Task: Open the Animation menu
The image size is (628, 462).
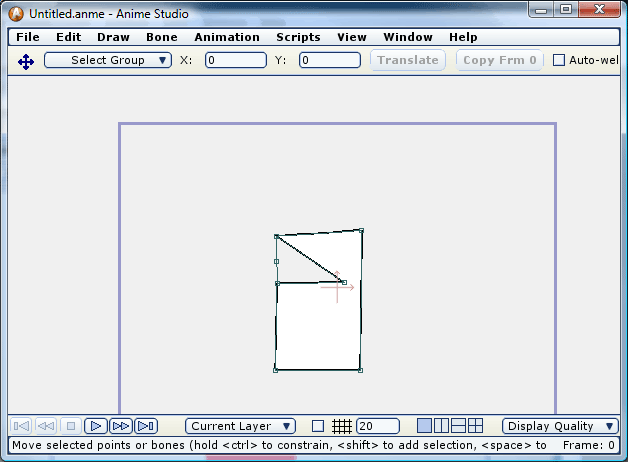Action: [227, 37]
